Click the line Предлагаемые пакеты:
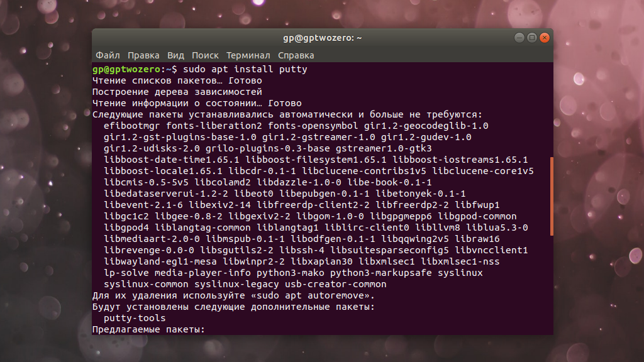 point(148,329)
